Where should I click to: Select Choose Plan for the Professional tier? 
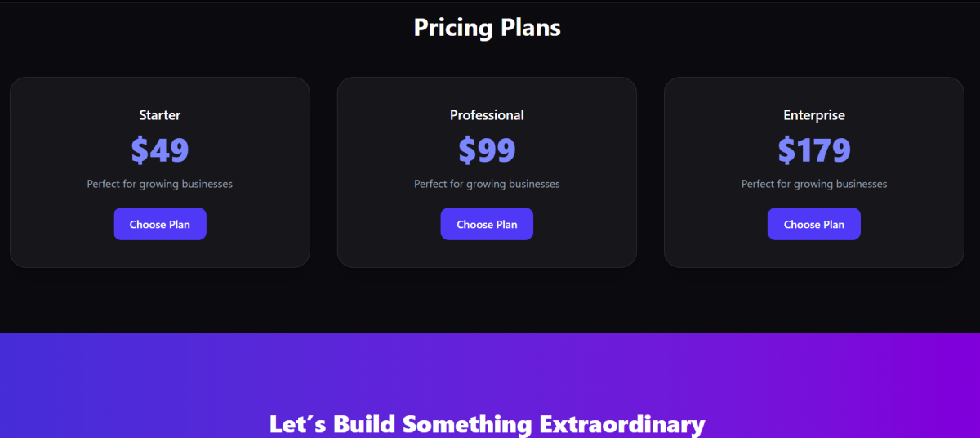click(487, 224)
